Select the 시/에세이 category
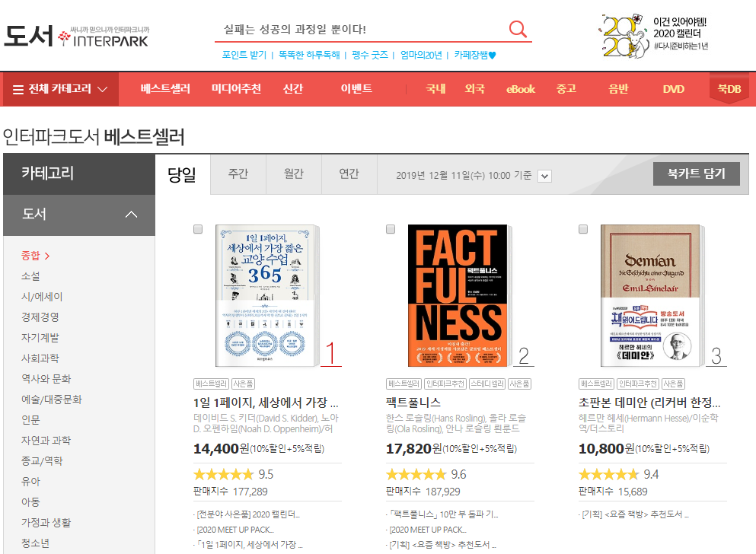Image resolution: width=756 pixels, height=554 pixels. pos(42,297)
